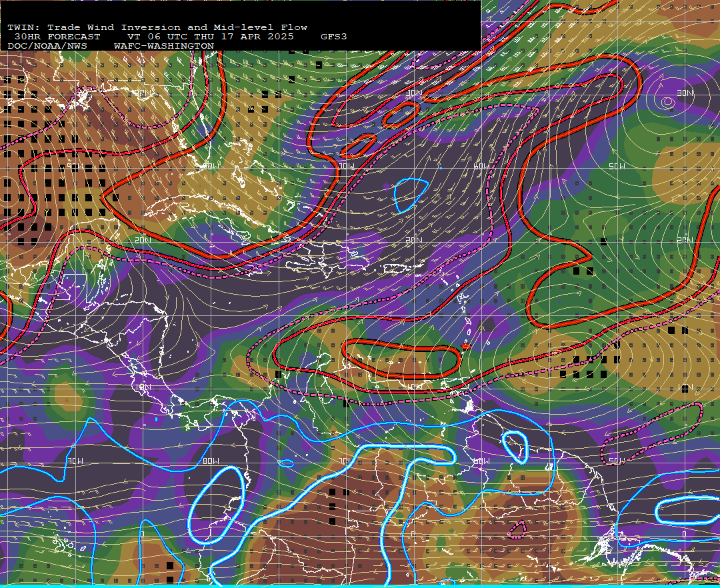Click the 20N label near the Yucatan Peninsula
This screenshot has width=720, height=588.
click(x=143, y=240)
